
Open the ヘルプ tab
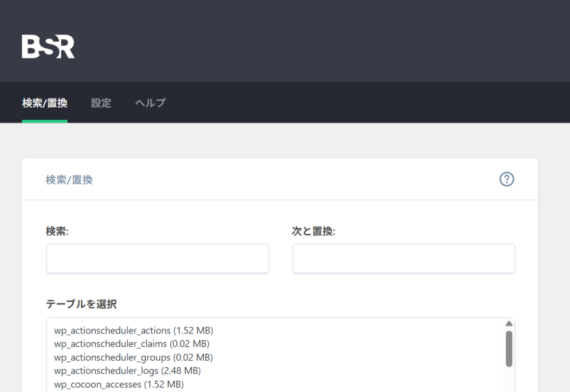150,103
